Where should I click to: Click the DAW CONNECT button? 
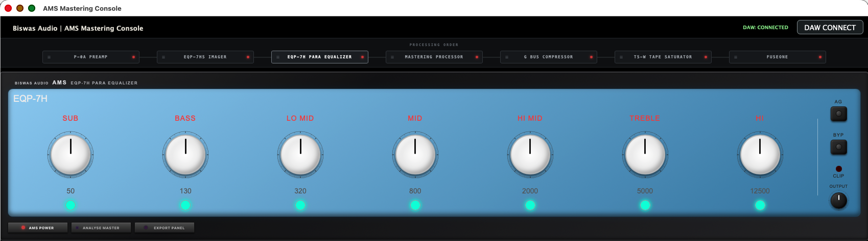point(830,28)
